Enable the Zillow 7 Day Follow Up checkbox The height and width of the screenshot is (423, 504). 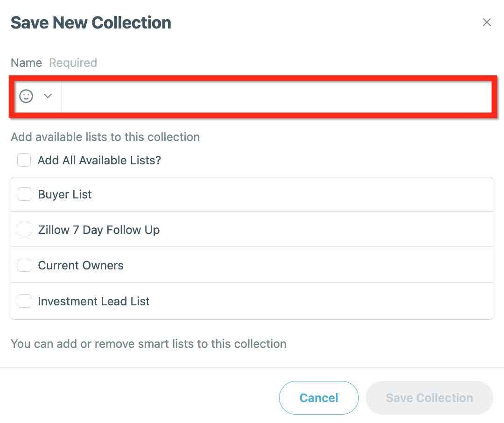(24, 230)
